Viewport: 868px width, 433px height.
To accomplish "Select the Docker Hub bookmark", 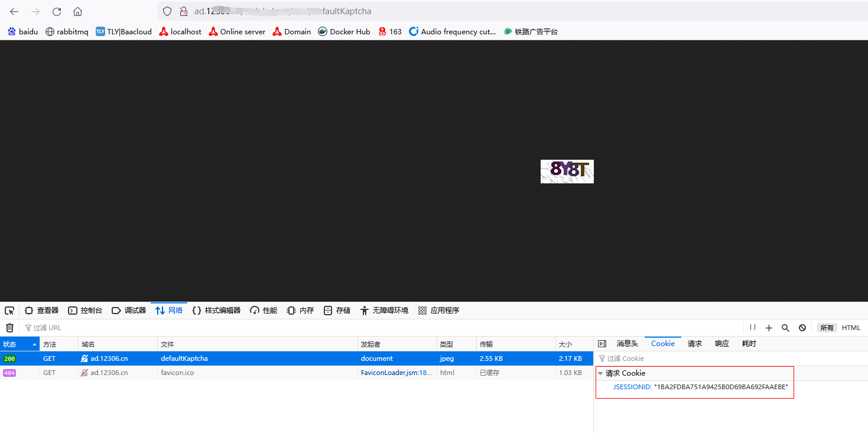I will coord(344,31).
